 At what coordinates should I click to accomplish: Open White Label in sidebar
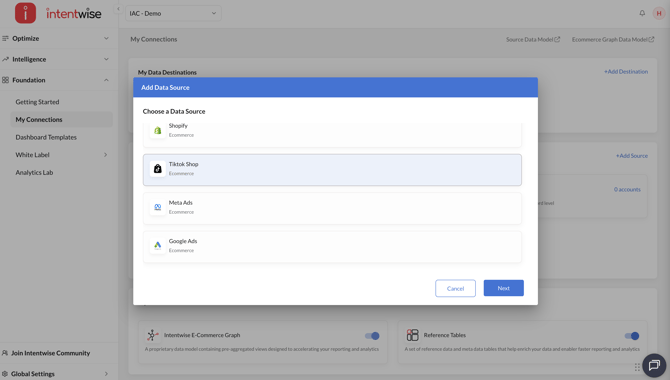(32, 155)
